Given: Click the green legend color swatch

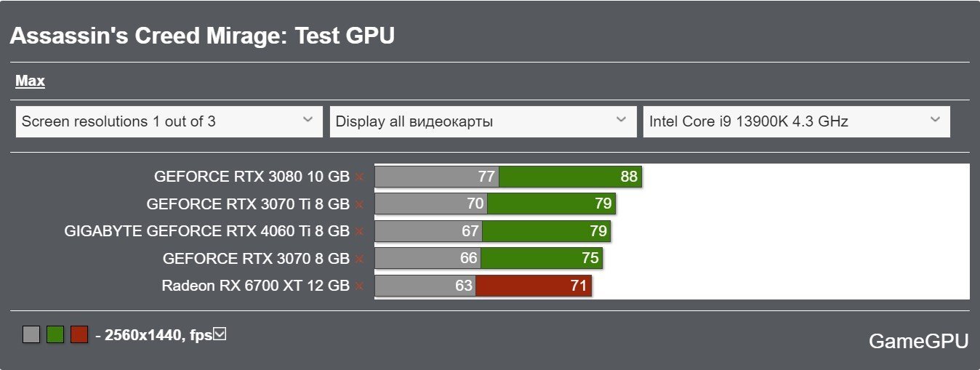Looking at the screenshot, I should pos(55,334).
